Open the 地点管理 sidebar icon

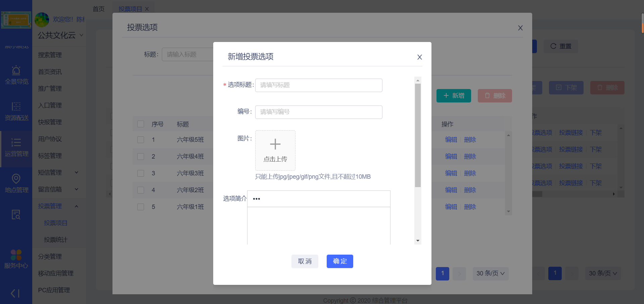pos(16,184)
